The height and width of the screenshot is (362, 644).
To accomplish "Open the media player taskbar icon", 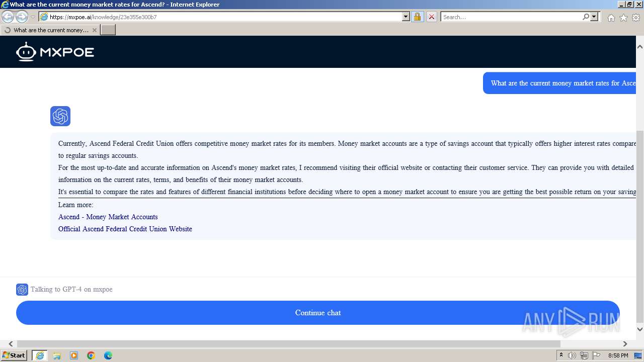I will click(x=74, y=355).
